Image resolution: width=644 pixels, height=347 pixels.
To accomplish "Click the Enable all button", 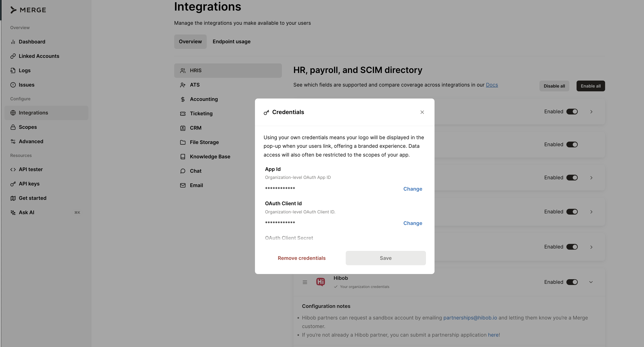I will click(591, 86).
